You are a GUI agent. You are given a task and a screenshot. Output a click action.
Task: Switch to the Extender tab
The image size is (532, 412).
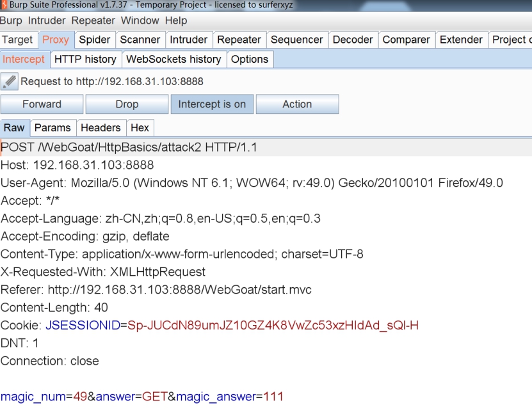coord(461,40)
